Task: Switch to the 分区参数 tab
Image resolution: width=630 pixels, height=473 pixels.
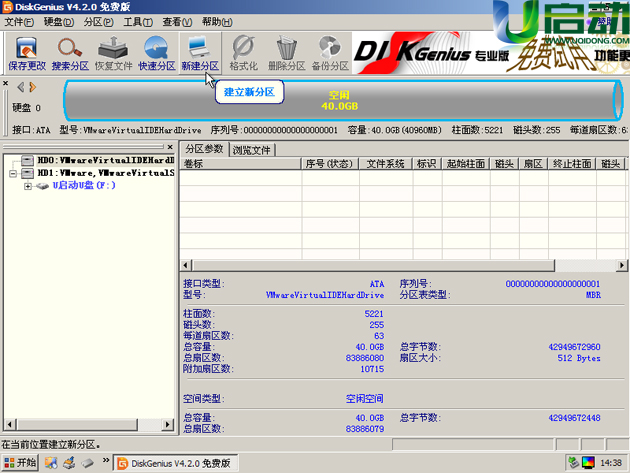Action: tap(204, 149)
